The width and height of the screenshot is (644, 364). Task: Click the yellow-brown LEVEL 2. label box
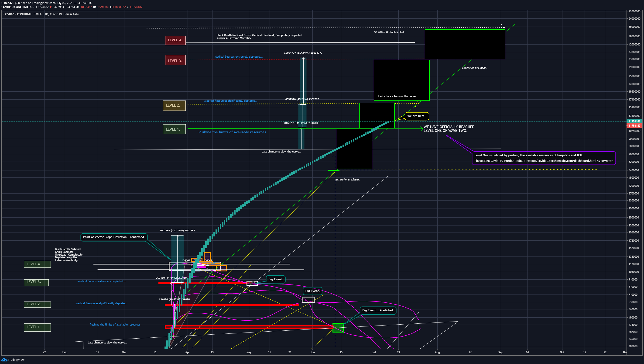pos(174,105)
